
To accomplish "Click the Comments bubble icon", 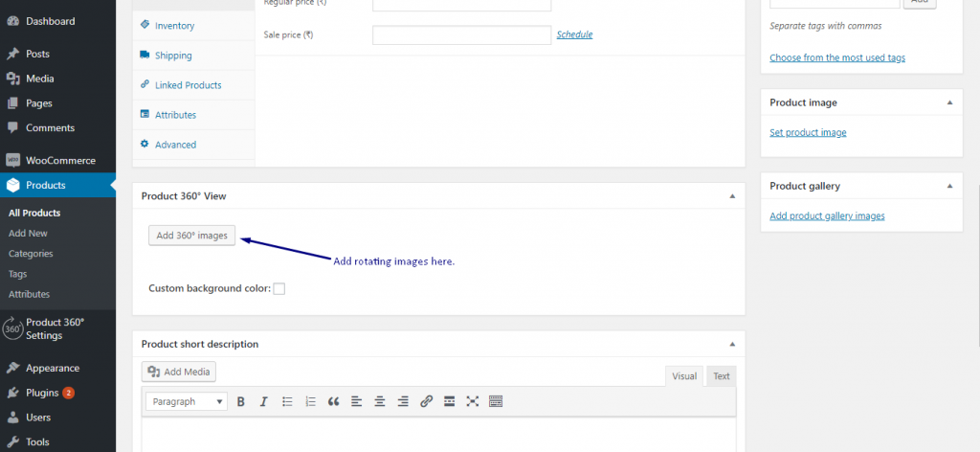I will coord(12,127).
